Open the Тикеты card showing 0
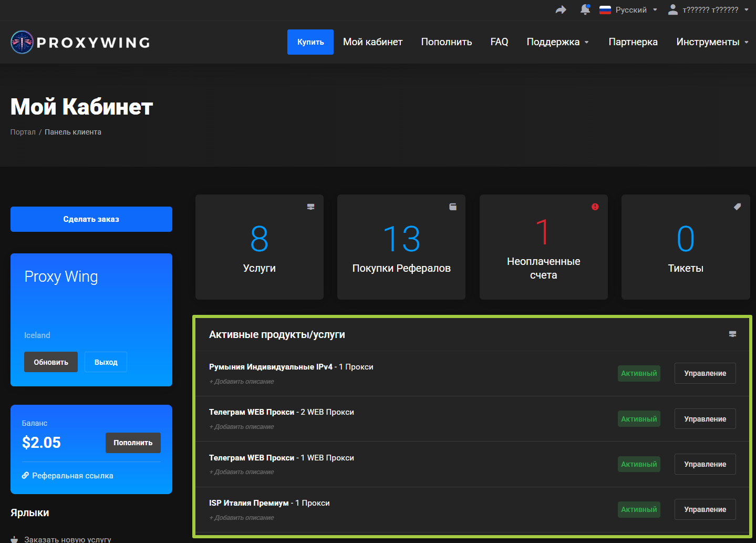The image size is (756, 543). pos(686,247)
